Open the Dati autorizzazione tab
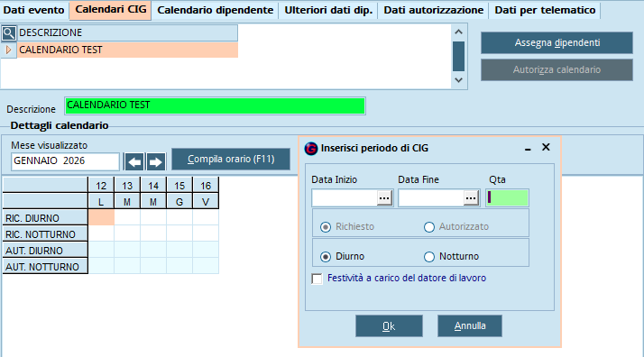Viewport: 644px width, 357px height. pos(433,10)
